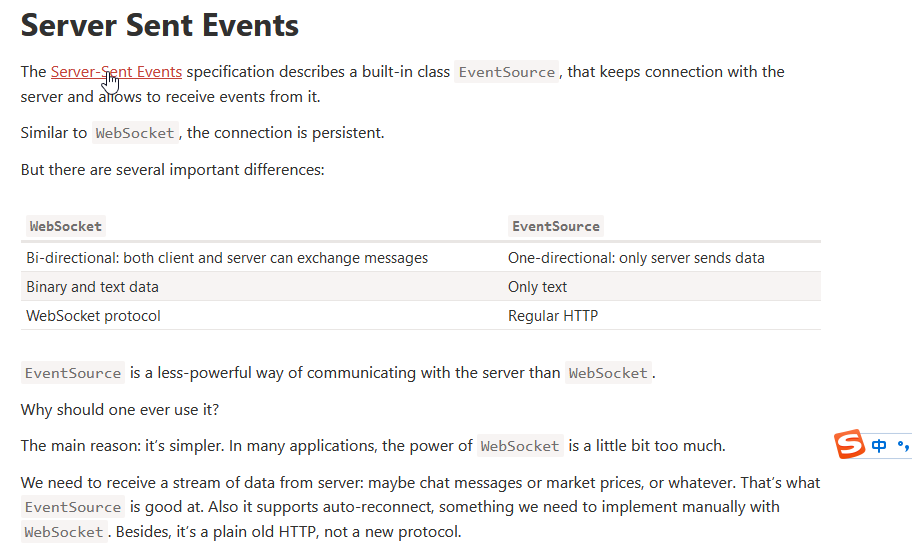Click the WebSocket table column header
This screenshot has width=912, height=548.
[66, 226]
